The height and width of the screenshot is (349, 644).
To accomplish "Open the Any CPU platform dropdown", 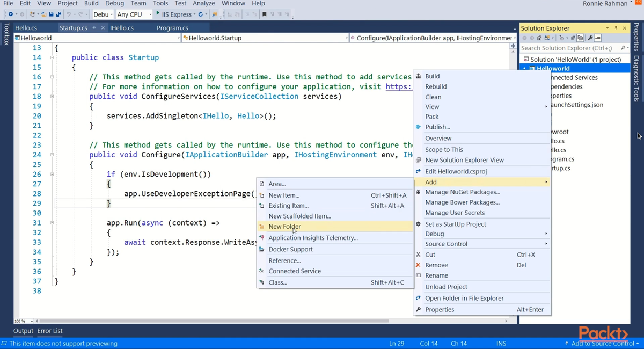I will pyautogui.click(x=134, y=14).
